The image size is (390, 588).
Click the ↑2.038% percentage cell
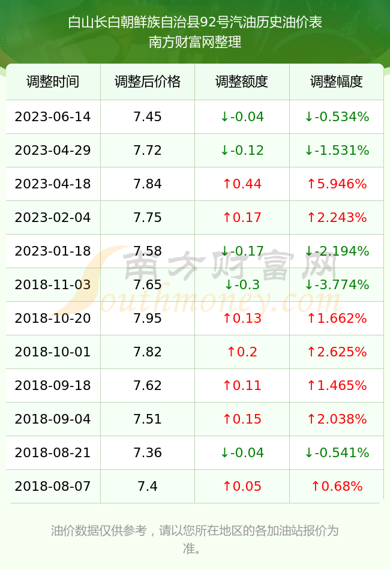tap(337, 419)
